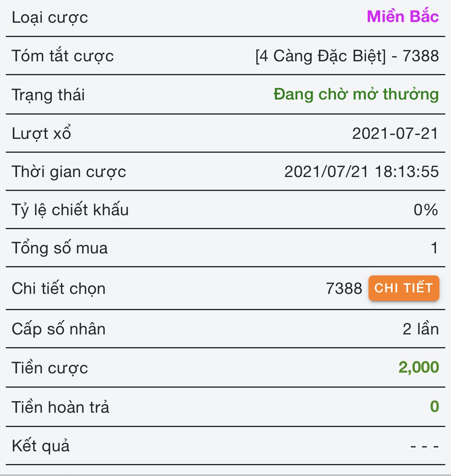The height and width of the screenshot is (476, 451).
Task: Tap the 0% discount rate value
Action: pyautogui.click(x=426, y=210)
